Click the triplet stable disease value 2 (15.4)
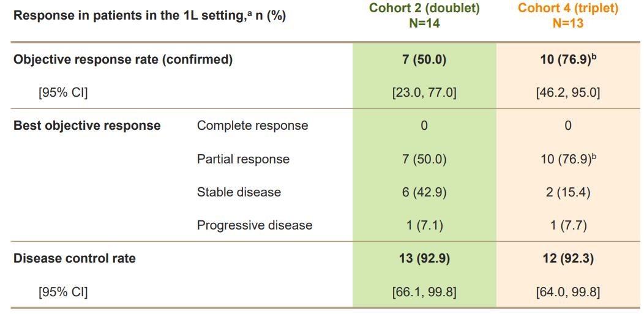This screenshot has width=644, height=314. point(568,193)
